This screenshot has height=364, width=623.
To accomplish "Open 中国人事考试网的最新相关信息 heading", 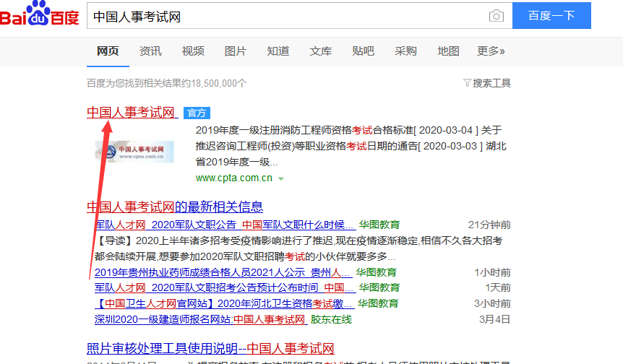I will [x=175, y=207].
